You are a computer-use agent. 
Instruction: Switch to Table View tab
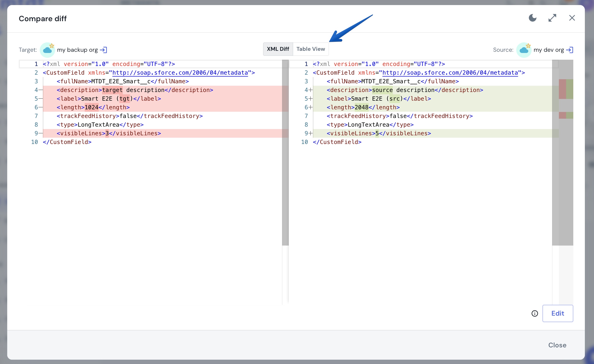pos(311,49)
